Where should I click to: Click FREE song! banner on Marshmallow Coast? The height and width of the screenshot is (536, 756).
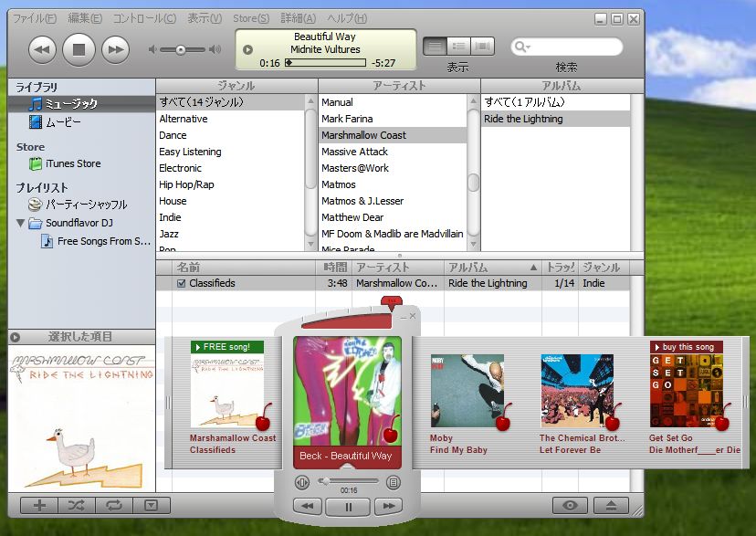227,347
